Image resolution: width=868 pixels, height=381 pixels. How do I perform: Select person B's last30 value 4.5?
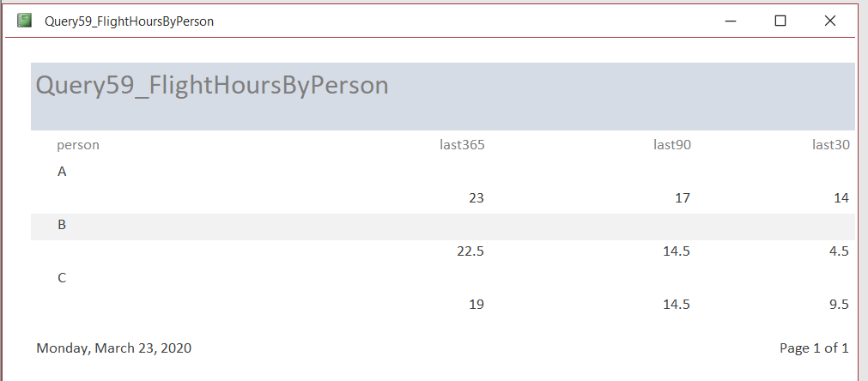pyautogui.click(x=839, y=251)
